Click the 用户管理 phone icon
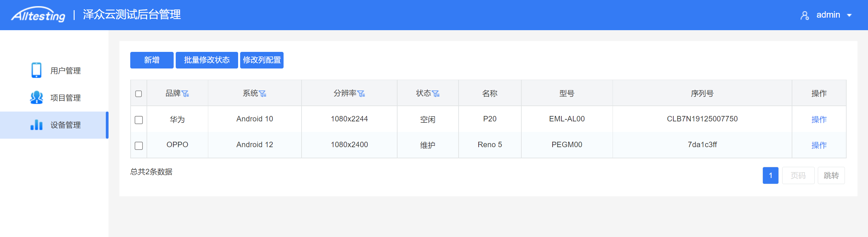The image size is (868, 237). [x=36, y=70]
